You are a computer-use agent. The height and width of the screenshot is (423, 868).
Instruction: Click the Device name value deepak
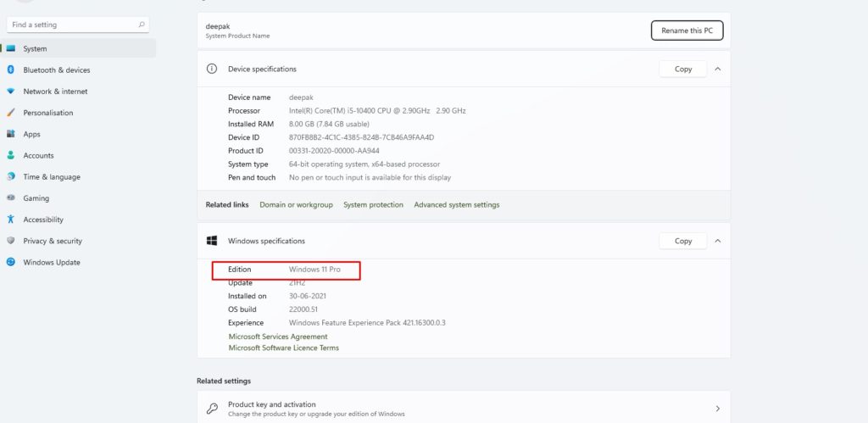301,97
